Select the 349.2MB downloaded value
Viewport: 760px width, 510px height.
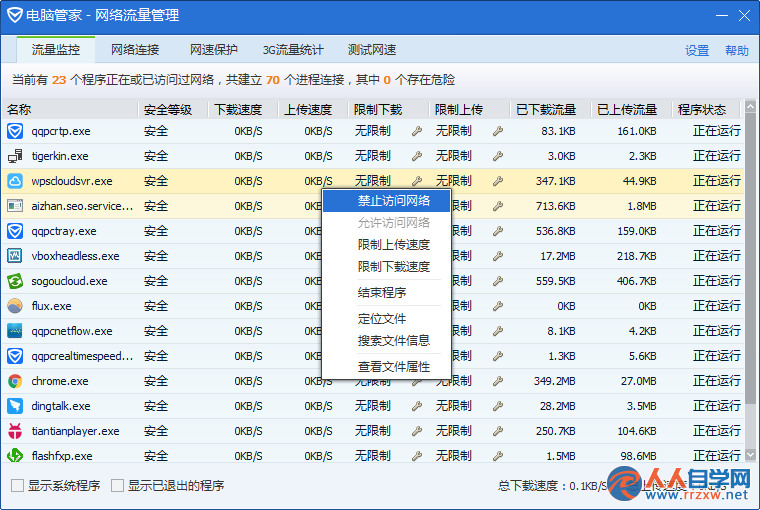point(554,382)
